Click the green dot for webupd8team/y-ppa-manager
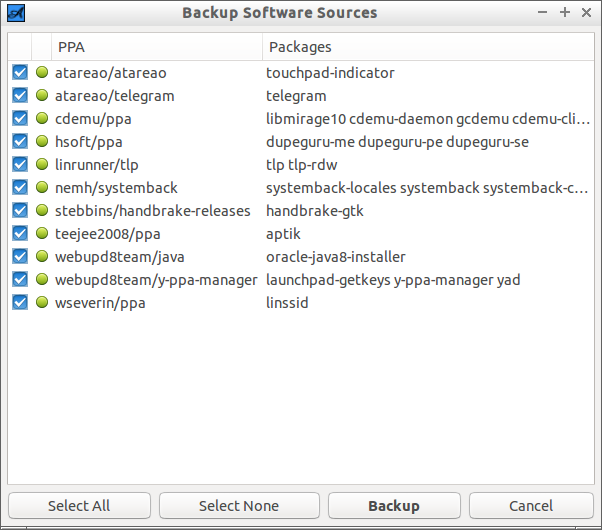This screenshot has height=530, width=602. 42,279
